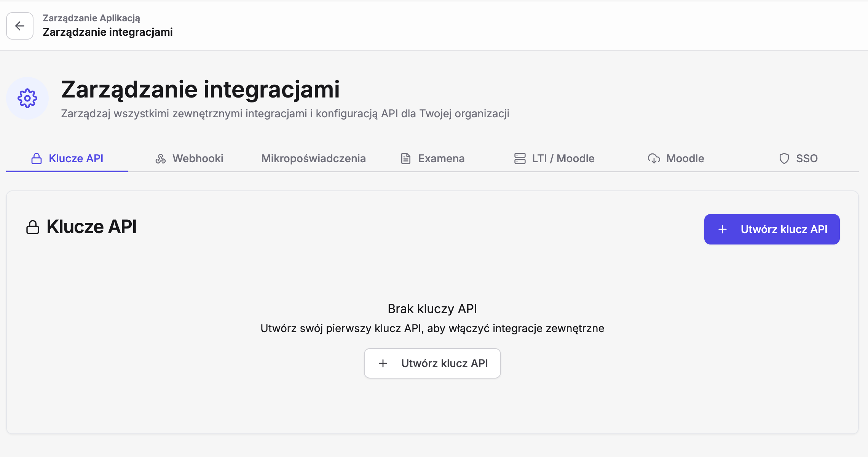This screenshot has width=868, height=457.
Task: Open the Moodle tab with cloud icon
Action: click(676, 158)
